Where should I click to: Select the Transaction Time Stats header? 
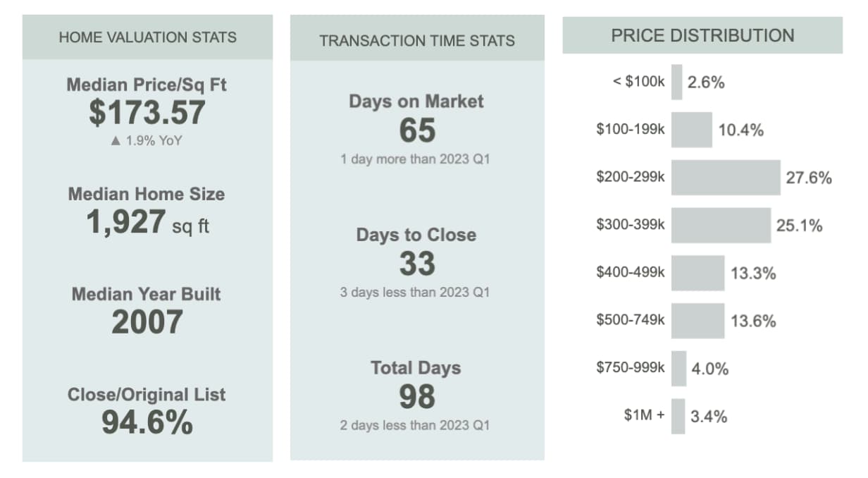click(x=417, y=40)
